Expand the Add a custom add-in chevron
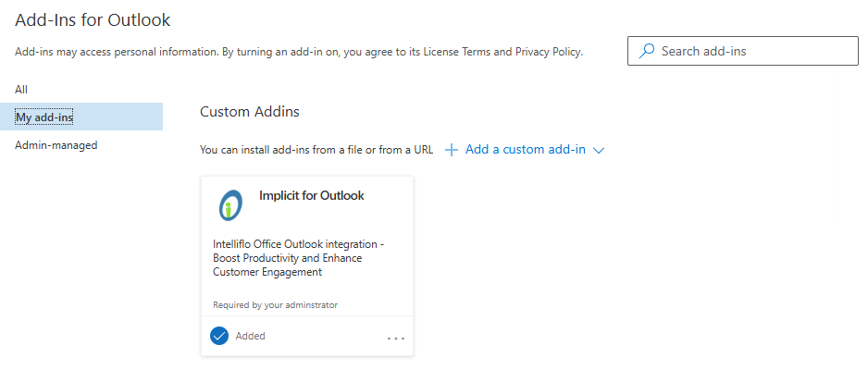This screenshot has width=868, height=370. coord(598,150)
